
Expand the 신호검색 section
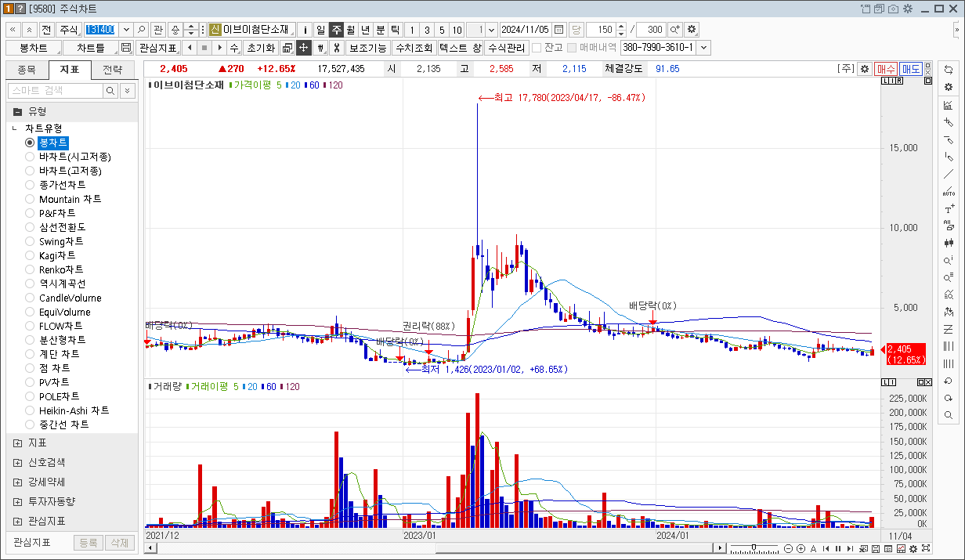(x=18, y=462)
